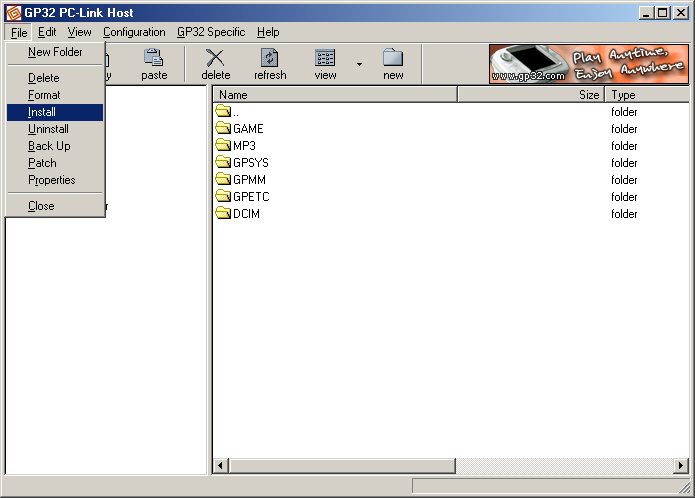Open the GP32 Specific menu
This screenshot has height=498, width=695.
tap(211, 32)
